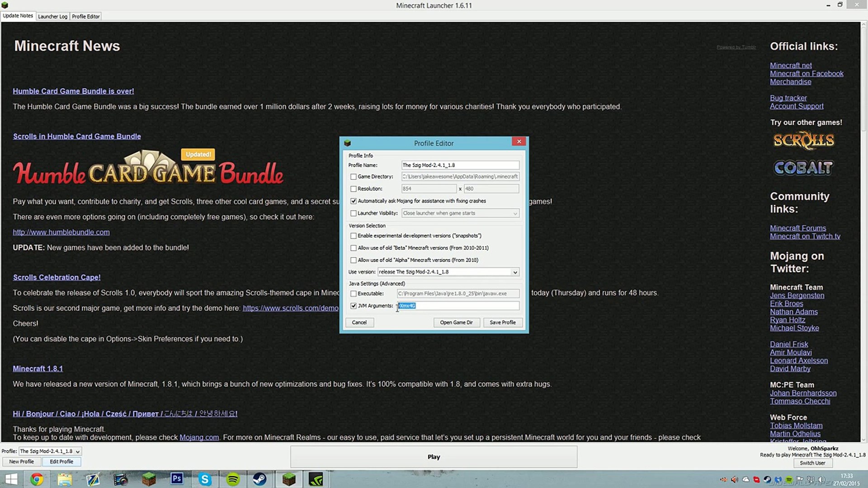Open Google Chrome from the taskbar

tap(37, 479)
